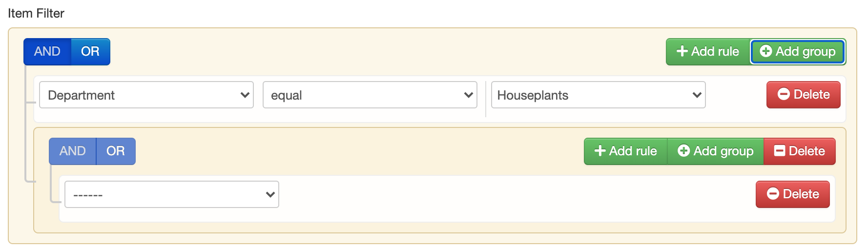The width and height of the screenshot is (868, 250).
Task: Toggle nested group condition to OR
Action: [x=116, y=151]
